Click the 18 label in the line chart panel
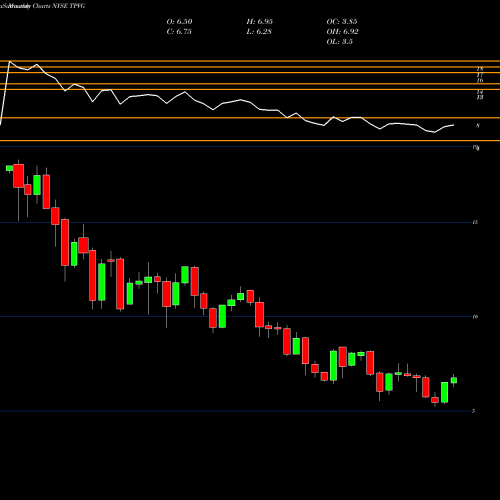 pyautogui.click(x=480, y=69)
